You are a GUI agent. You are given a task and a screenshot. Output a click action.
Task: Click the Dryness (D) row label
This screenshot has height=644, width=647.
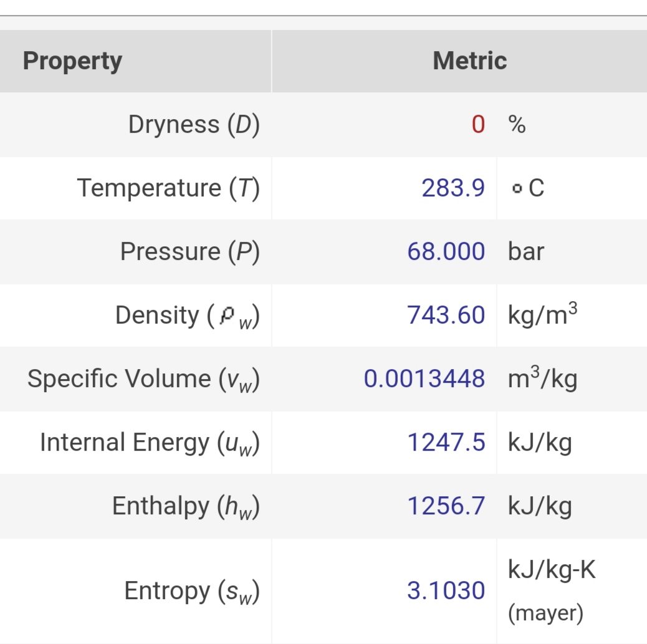pos(193,125)
